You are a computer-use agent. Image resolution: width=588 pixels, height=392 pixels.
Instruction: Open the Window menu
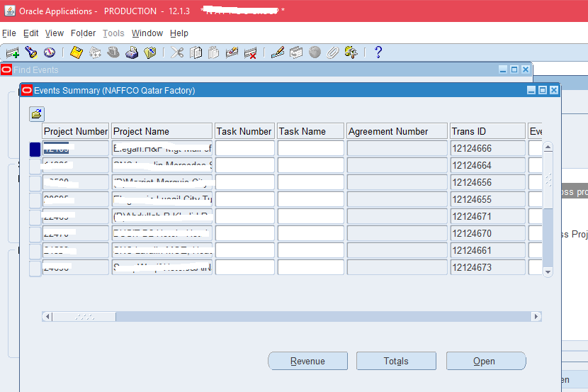coord(147,33)
